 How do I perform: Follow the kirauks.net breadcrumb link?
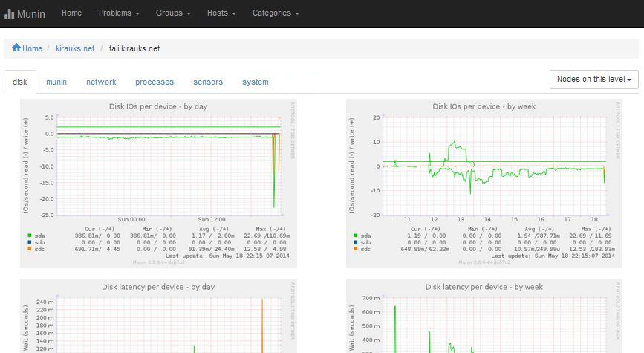point(75,48)
